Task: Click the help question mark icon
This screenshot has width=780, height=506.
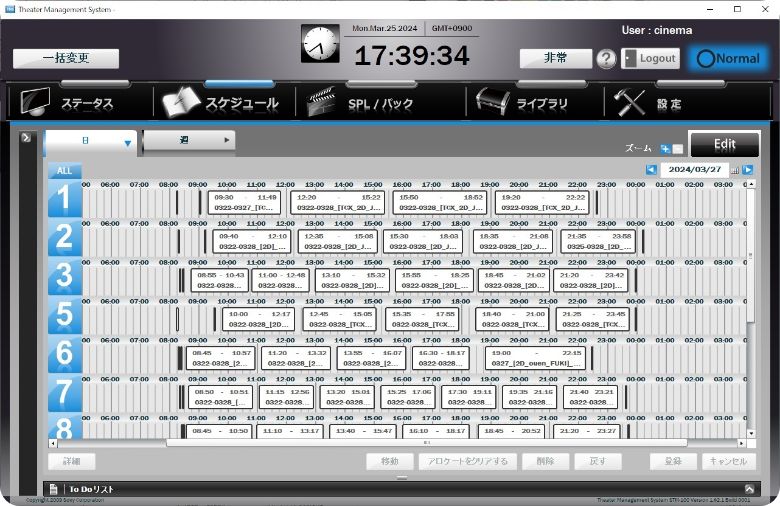Action: (606, 59)
